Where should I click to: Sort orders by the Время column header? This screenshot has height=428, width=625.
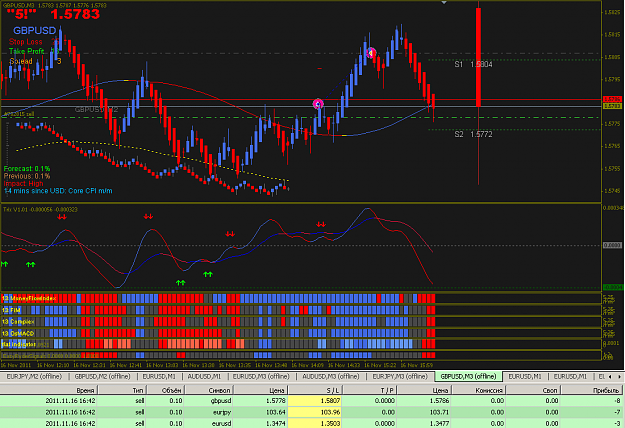[49, 390]
